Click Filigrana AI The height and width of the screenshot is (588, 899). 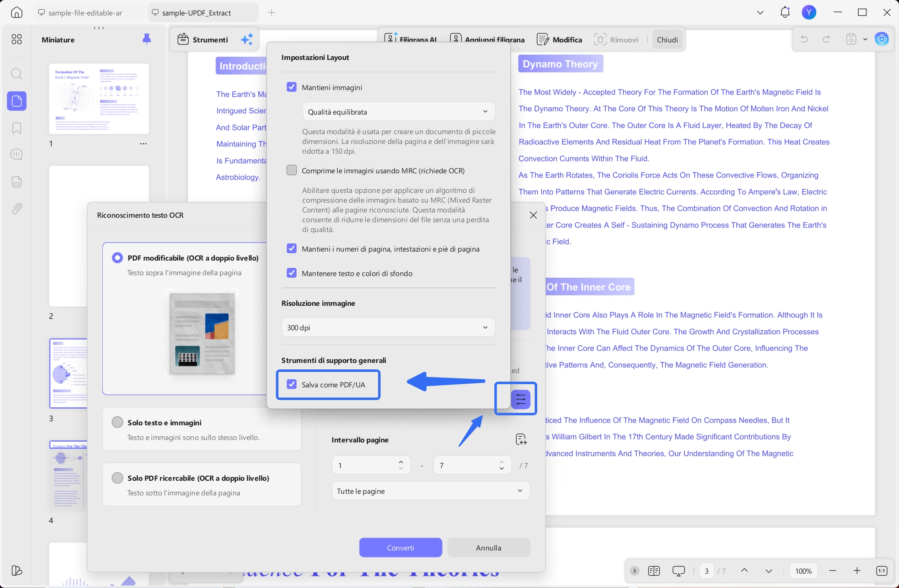pos(410,40)
